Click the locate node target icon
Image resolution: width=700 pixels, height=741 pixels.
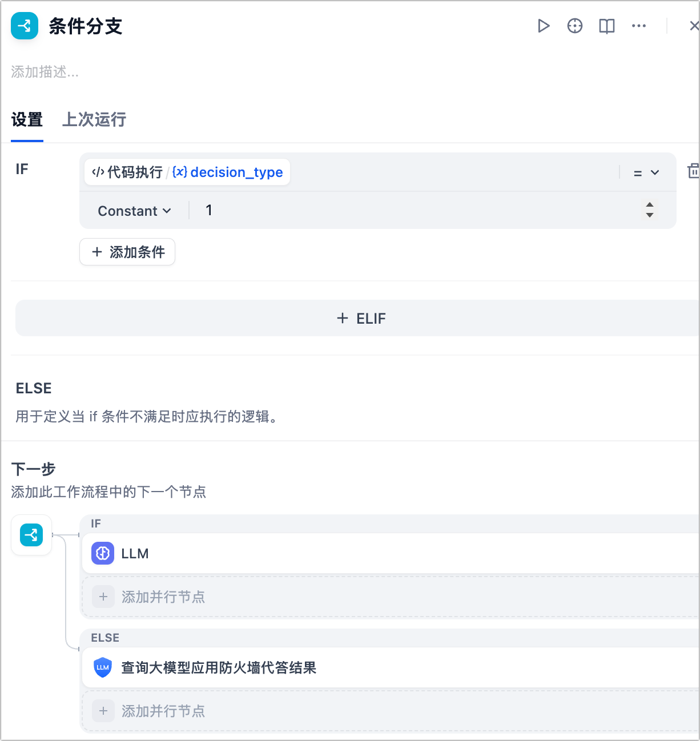[x=575, y=26]
